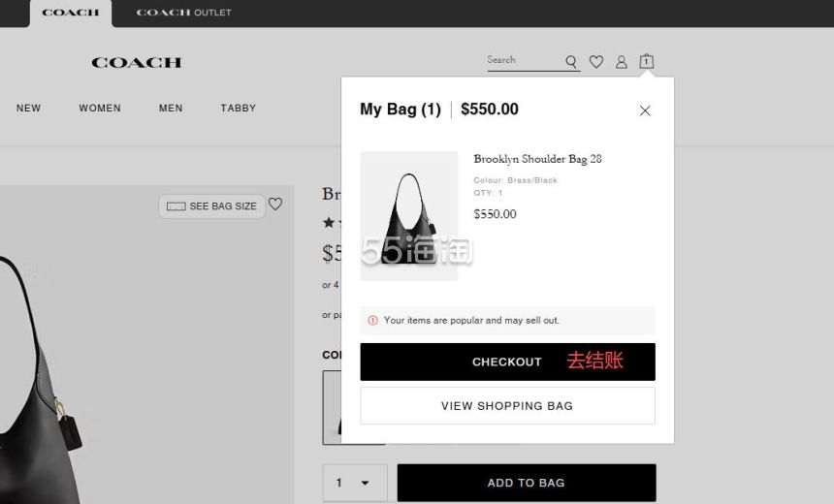Click the shopping bag icon in header
Screen dimensions: 834x504
click(646, 62)
